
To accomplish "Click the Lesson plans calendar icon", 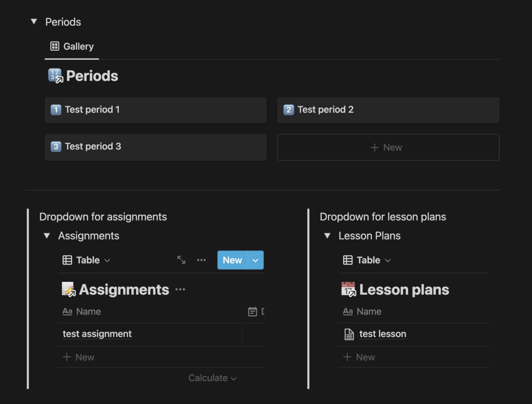I will (348, 289).
